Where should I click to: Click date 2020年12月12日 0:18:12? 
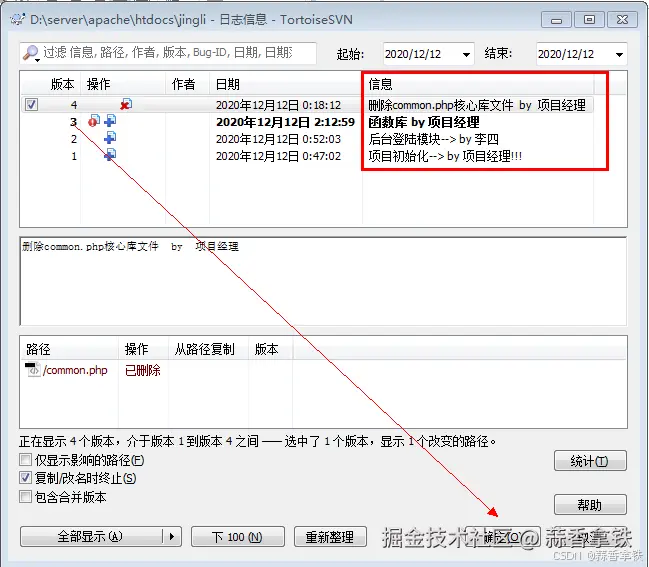pos(278,105)
